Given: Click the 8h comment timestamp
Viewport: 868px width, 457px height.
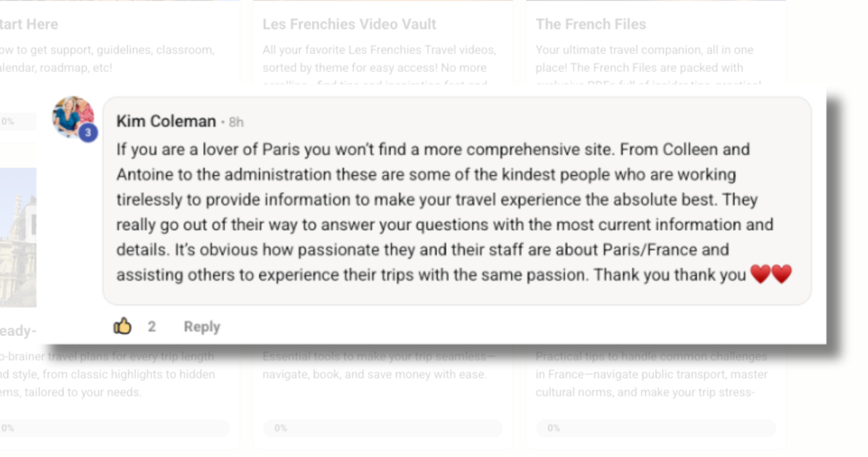Looking at the screenshot, I should coord(236,122).
